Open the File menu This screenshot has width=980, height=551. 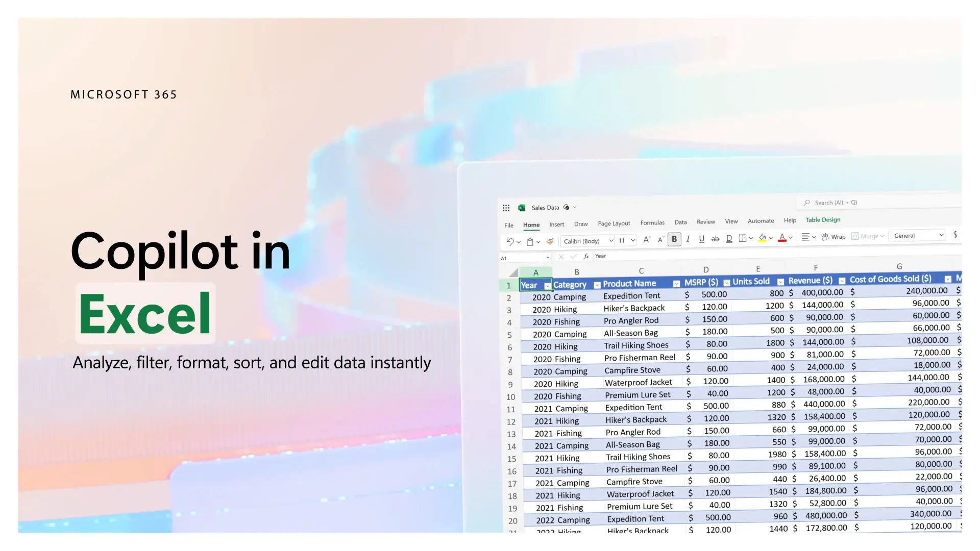(509, 226)
